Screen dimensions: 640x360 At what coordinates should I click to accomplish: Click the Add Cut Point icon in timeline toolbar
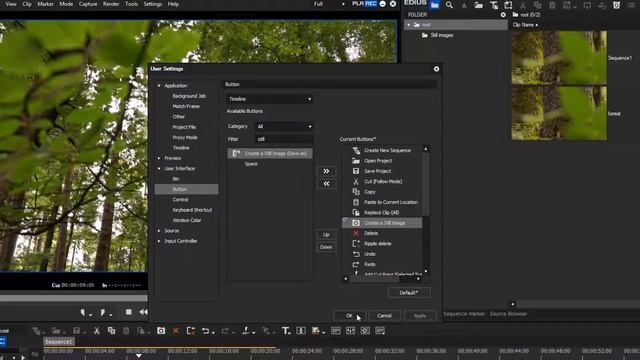coord(246,331)
